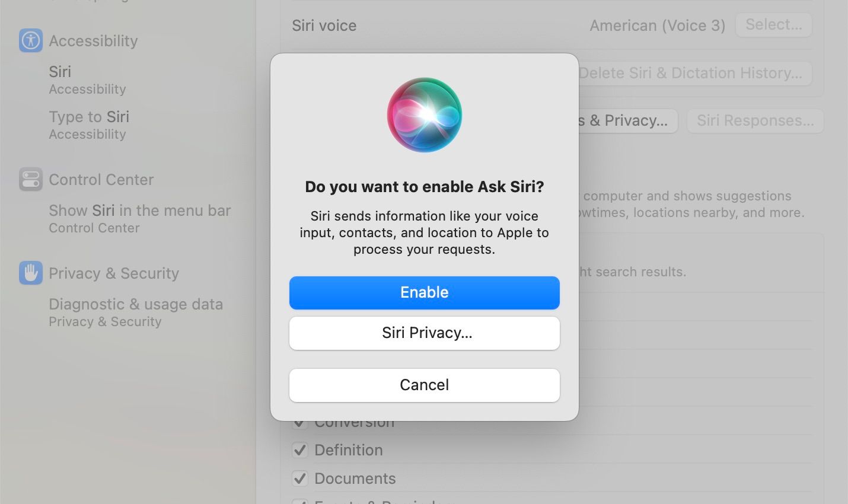Open Siri Responses settings
The width and height of the screenshot is (848, 504).
(x=755, y=121)
